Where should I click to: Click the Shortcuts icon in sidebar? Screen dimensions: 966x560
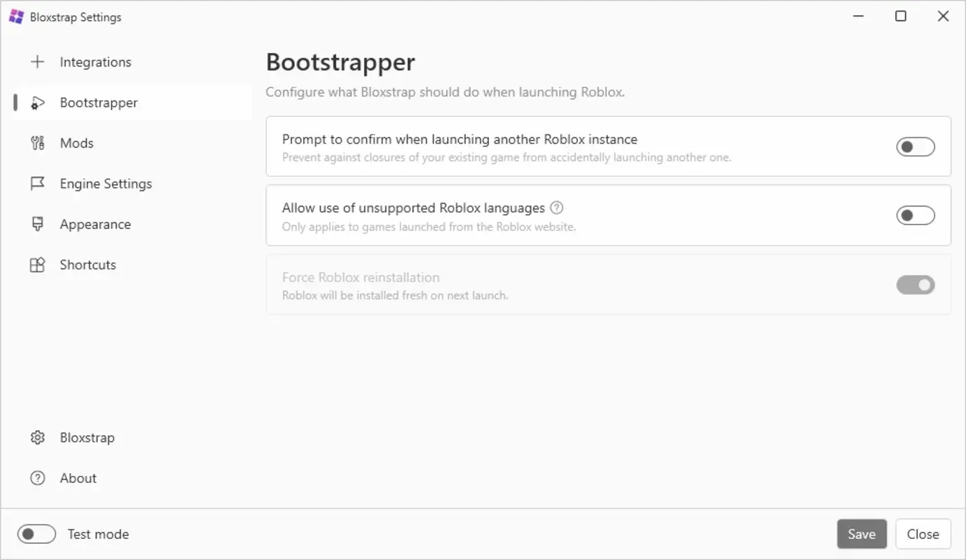pyautogui.click(x=39, y=265)
